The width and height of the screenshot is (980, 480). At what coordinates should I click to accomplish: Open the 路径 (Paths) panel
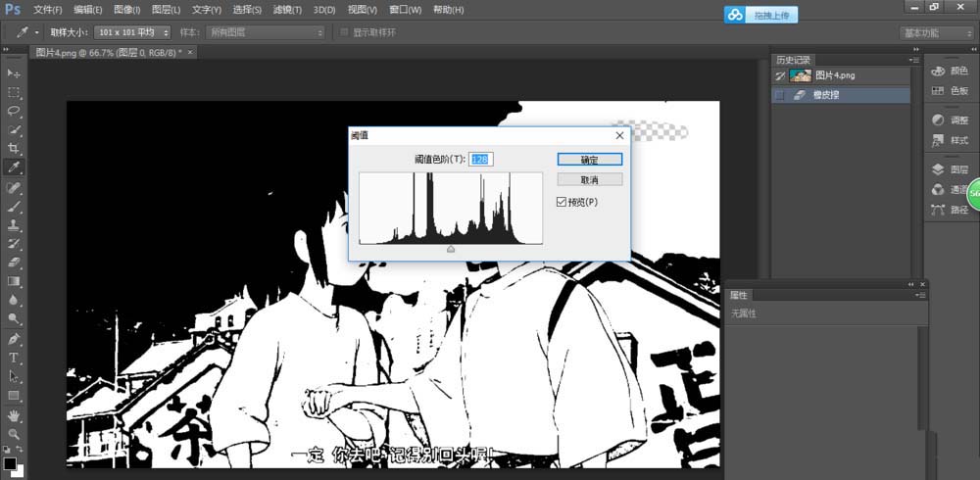point(950,210)
